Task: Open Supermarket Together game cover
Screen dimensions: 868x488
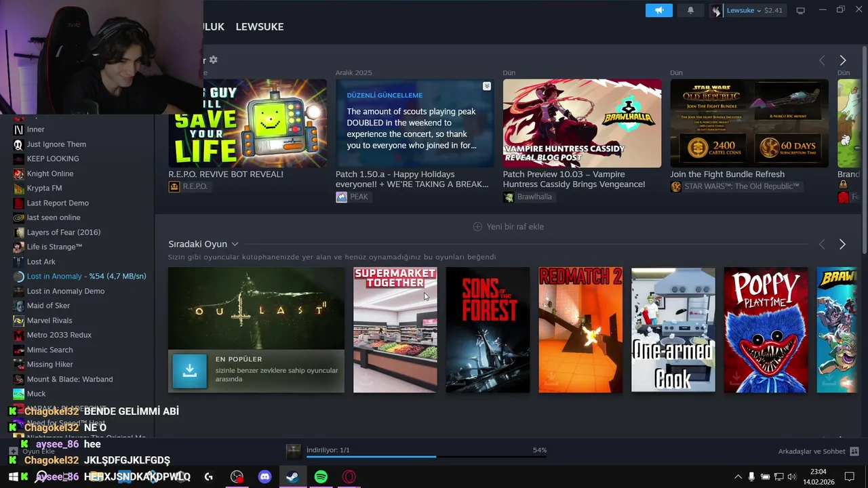Action: click(395, 329)
